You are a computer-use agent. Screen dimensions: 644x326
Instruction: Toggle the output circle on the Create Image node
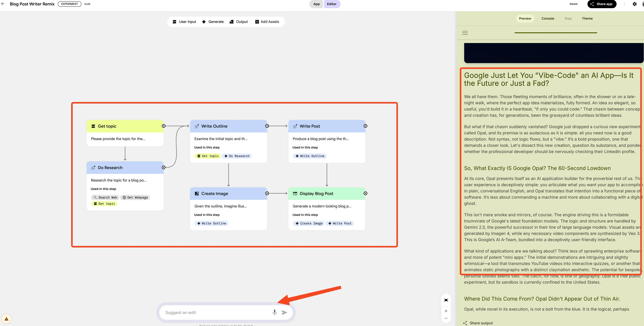tap(267, 193)
